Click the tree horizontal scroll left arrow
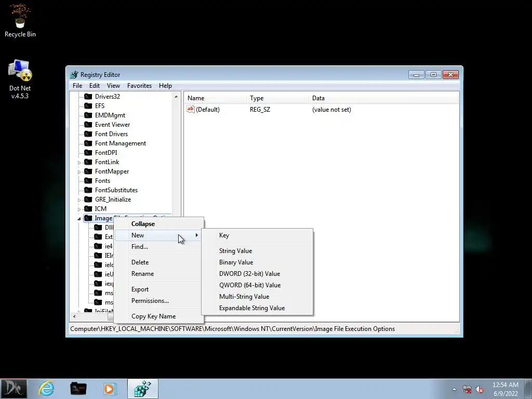Image resolution: width=532 pixels, height=399 pixels. (74, 316)
